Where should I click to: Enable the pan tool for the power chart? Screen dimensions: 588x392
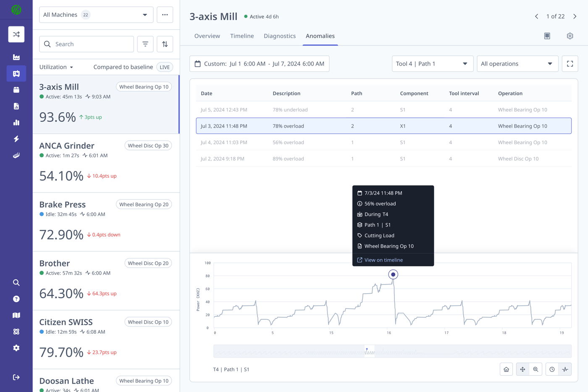coord(522,369)
